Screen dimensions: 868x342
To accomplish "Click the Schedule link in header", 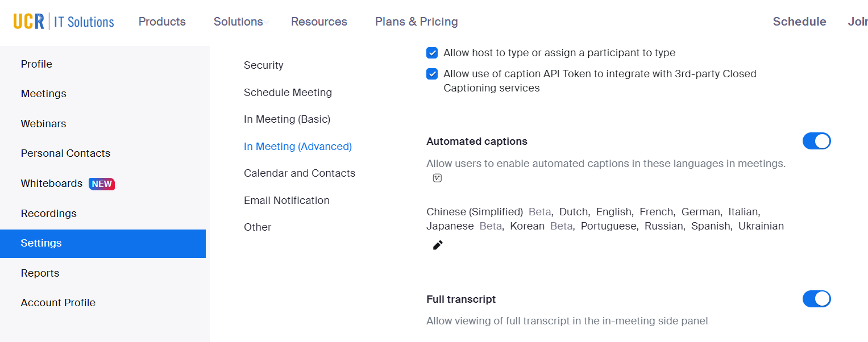I will 799,22.
